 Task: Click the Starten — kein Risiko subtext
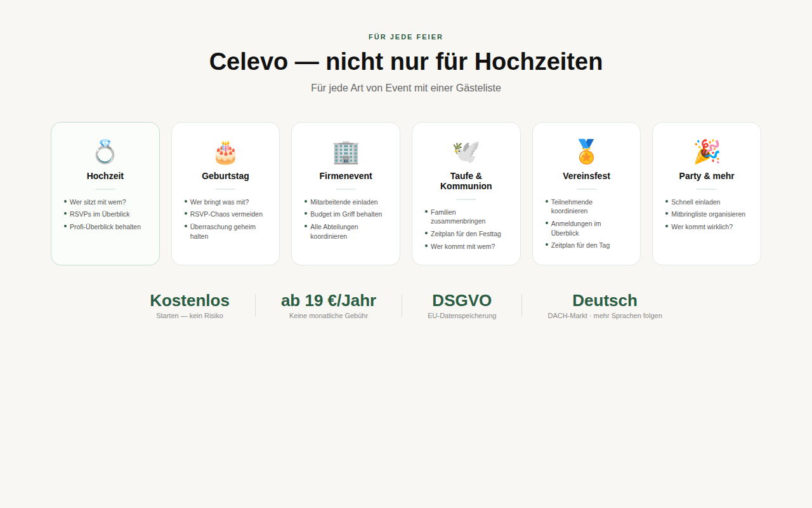[189, 316]
